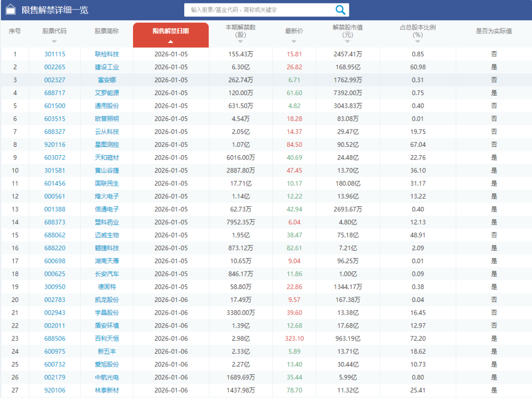Open stock code 688717

click(x=55, y=93)
